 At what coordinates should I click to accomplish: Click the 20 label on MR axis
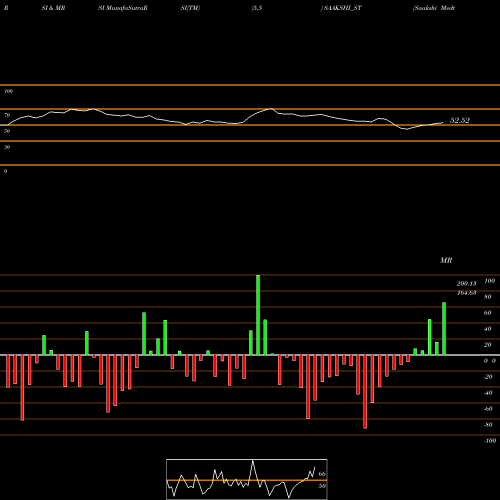pos(488,345)
